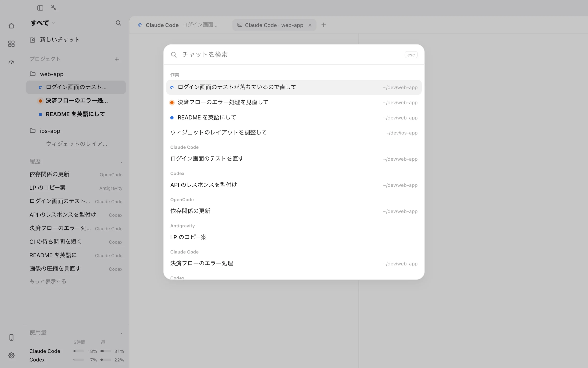Open the gauge usage icon in left rail
Image resolution: width=588 pixels, height=368 pixels.
tap(11, 62)
